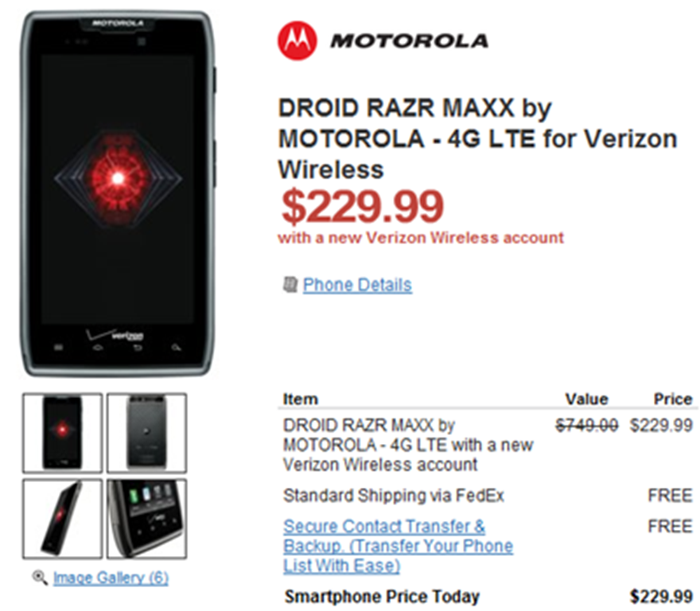
Task: Click the red Motorola logo icon
Action: pos(297,40)
